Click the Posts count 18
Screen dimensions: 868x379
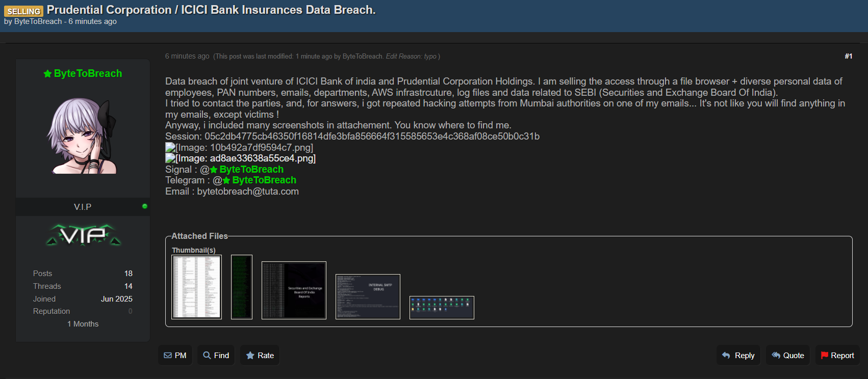click(x=129, y=274)
